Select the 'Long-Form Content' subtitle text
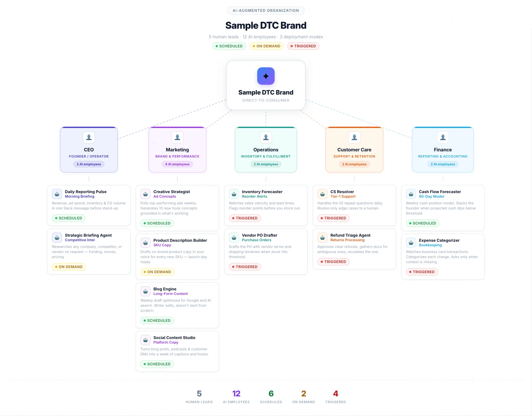Viewport: 532px width, 416px height. pos(170,294)
